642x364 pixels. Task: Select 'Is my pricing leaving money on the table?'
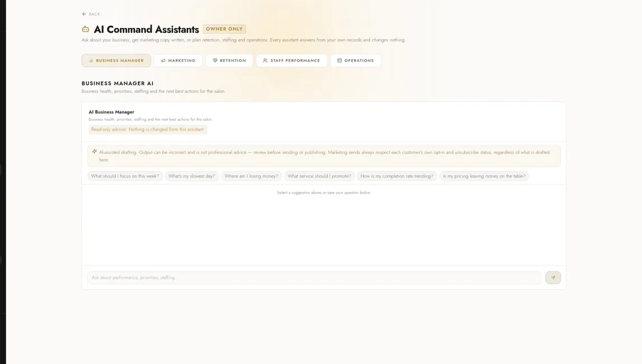click(x=484, y=176)
